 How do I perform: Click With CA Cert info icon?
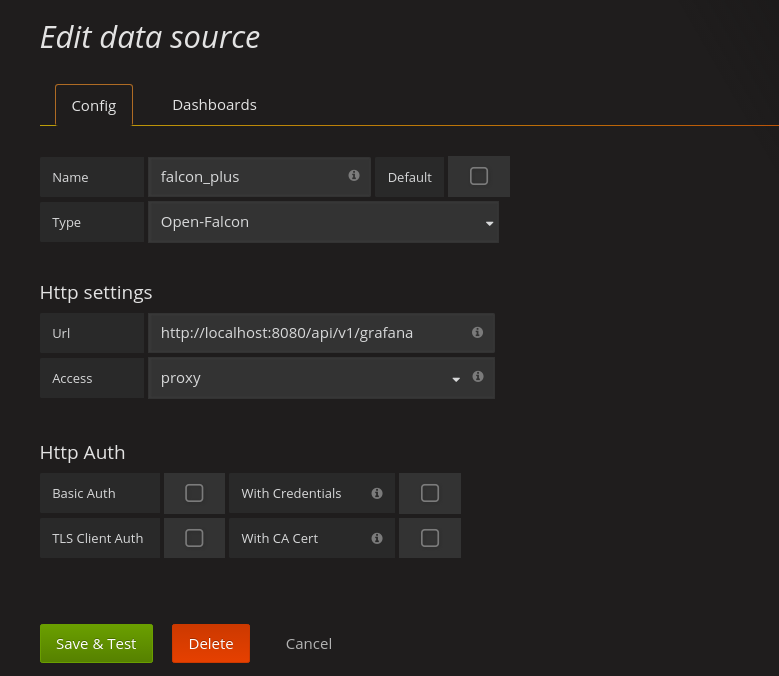[x=377, y=538]
